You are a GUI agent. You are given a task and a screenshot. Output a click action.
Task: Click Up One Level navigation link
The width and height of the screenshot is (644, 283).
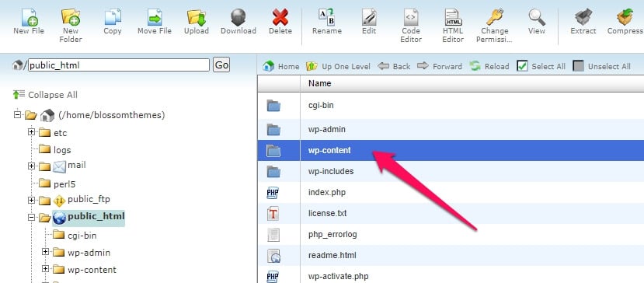[x=338, y=66]
